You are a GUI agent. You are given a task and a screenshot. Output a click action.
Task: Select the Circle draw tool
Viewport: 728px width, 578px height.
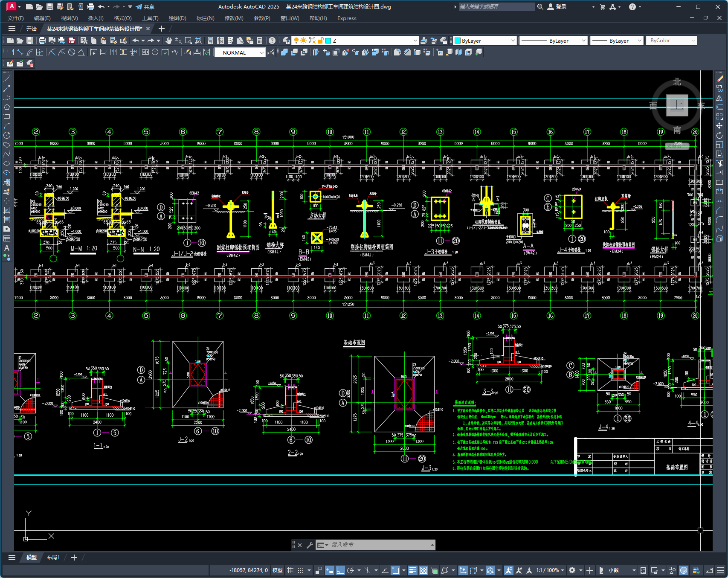7,135
